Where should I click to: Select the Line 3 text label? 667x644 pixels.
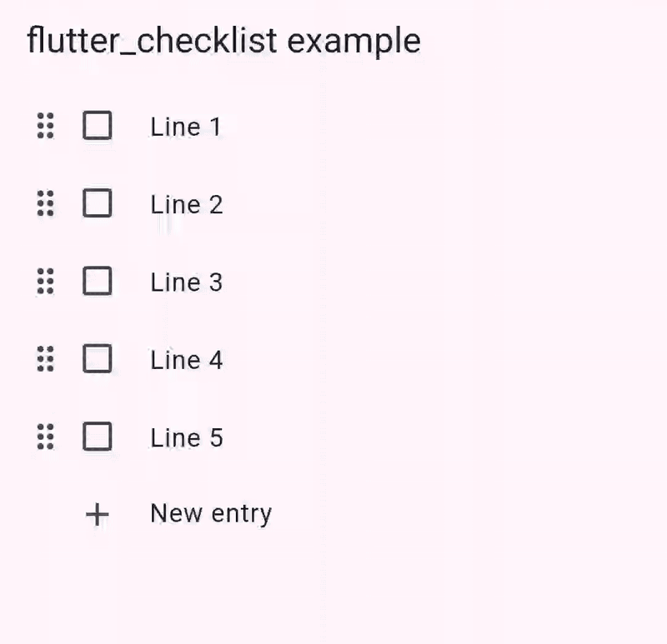[x=186, y=282]
